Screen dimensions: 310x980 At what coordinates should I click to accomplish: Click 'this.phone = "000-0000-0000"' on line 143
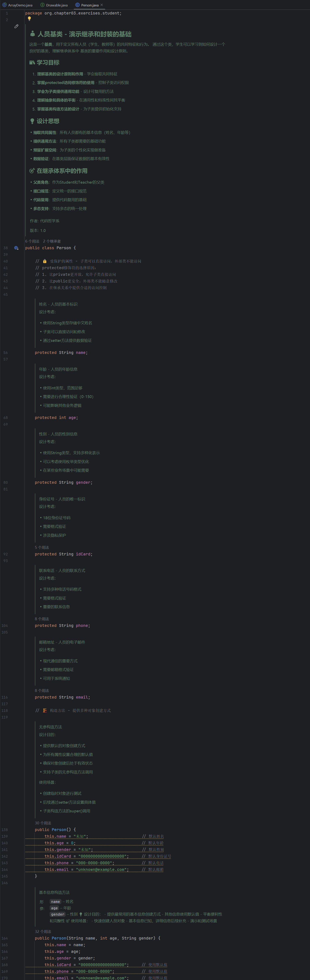(78, 863)
